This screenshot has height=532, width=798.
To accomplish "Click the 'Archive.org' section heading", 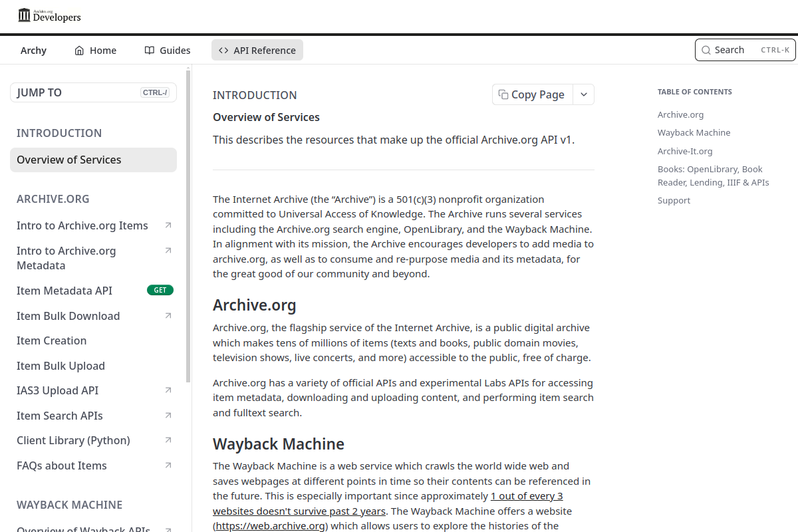I will tap(254, 305).
